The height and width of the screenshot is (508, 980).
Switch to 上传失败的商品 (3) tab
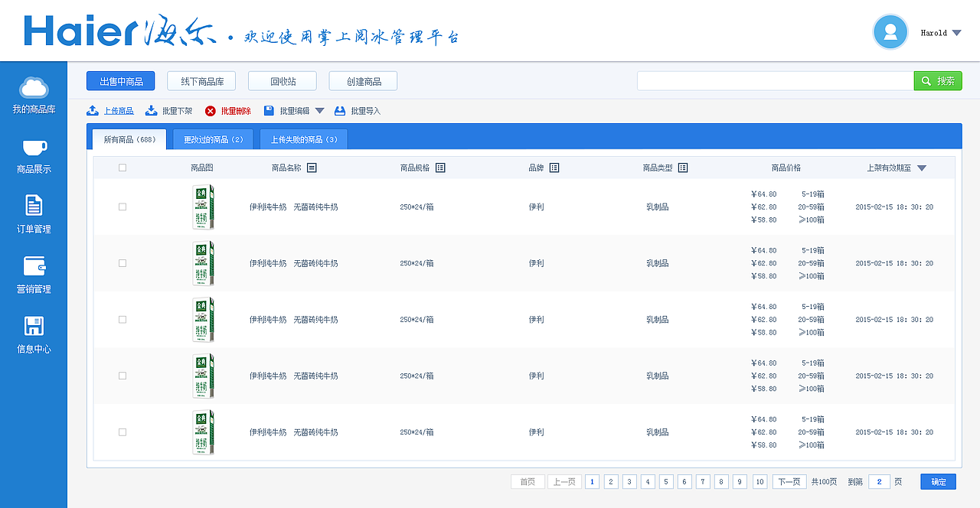pyautogui.click(x=304, y=139)
